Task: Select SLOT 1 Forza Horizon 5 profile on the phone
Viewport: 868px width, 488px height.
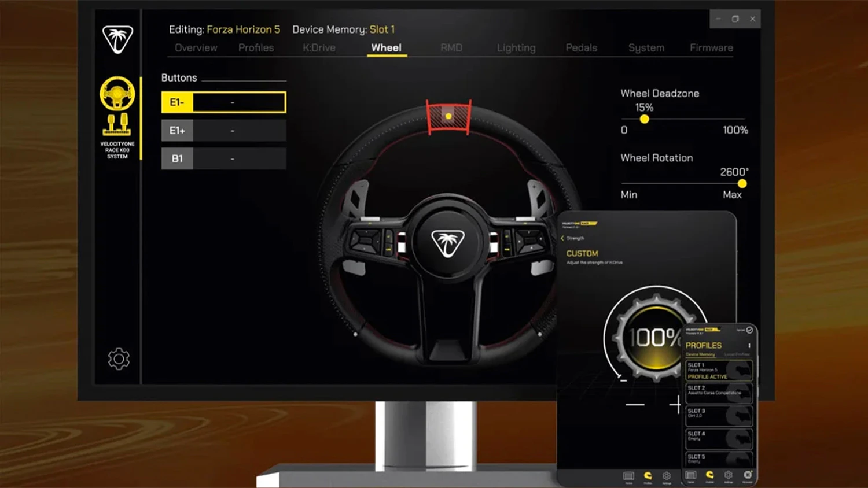Action: tap(719, 370)
